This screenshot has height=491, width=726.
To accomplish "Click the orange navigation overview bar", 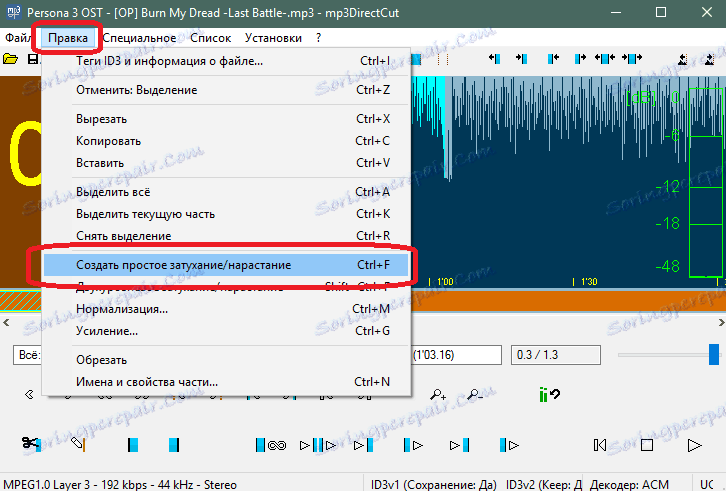I will pyautogui.click(x=568, y=300).
